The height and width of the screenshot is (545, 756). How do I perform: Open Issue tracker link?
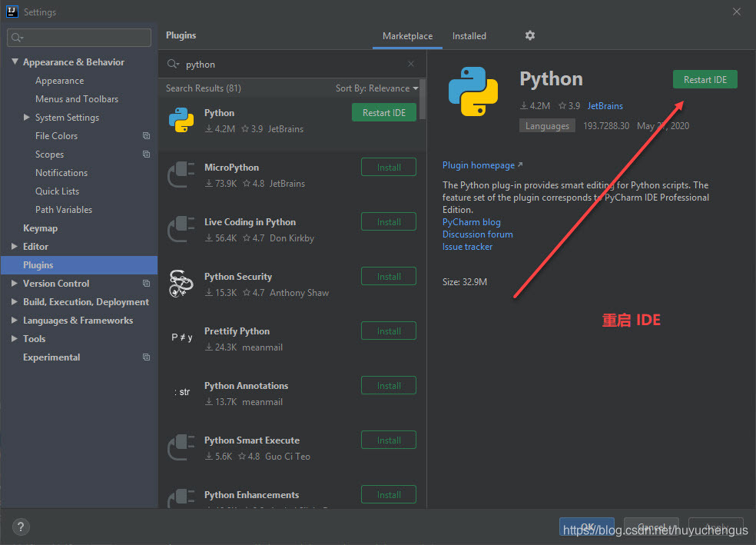pyautogui.click(x=467, y=247)
